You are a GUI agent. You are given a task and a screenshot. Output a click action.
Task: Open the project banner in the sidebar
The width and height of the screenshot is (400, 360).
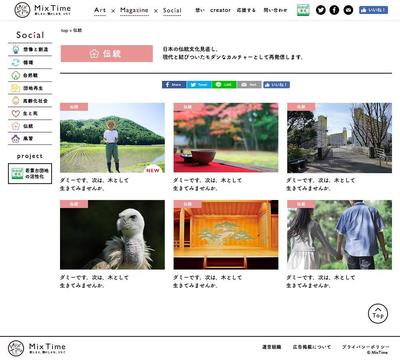(x=30, y=174)
